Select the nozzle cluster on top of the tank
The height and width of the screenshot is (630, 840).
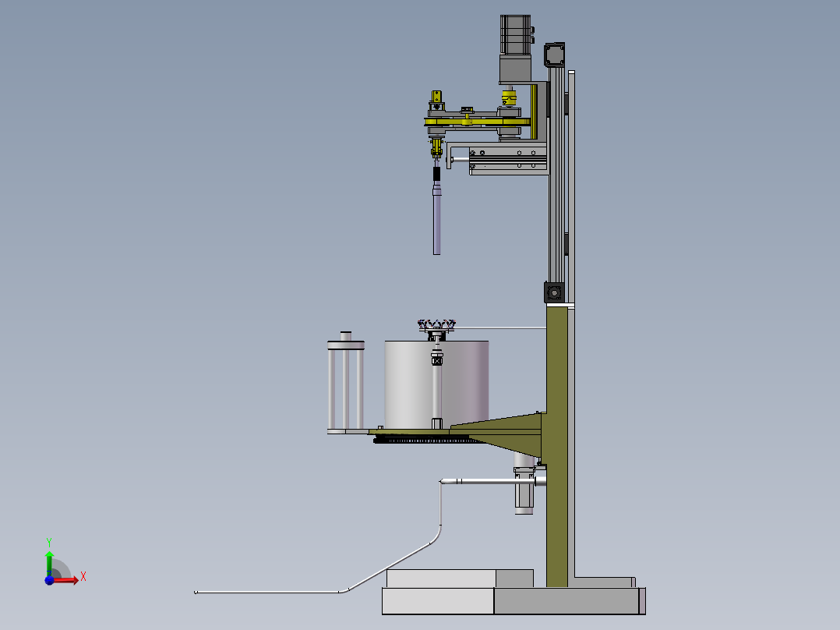click(x=436, y=326)
